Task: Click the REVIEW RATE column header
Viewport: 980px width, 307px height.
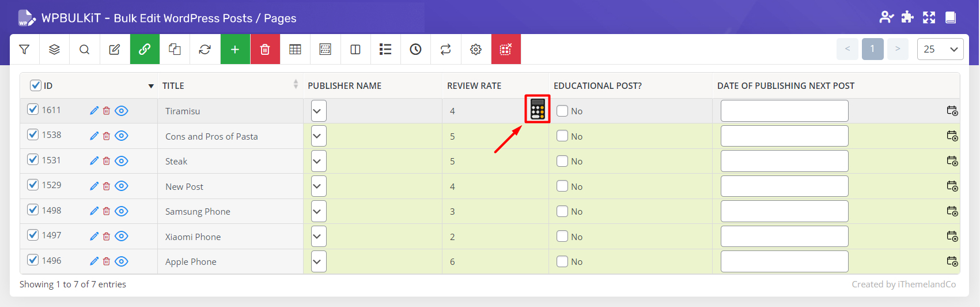Action: [x=474, y=85]
